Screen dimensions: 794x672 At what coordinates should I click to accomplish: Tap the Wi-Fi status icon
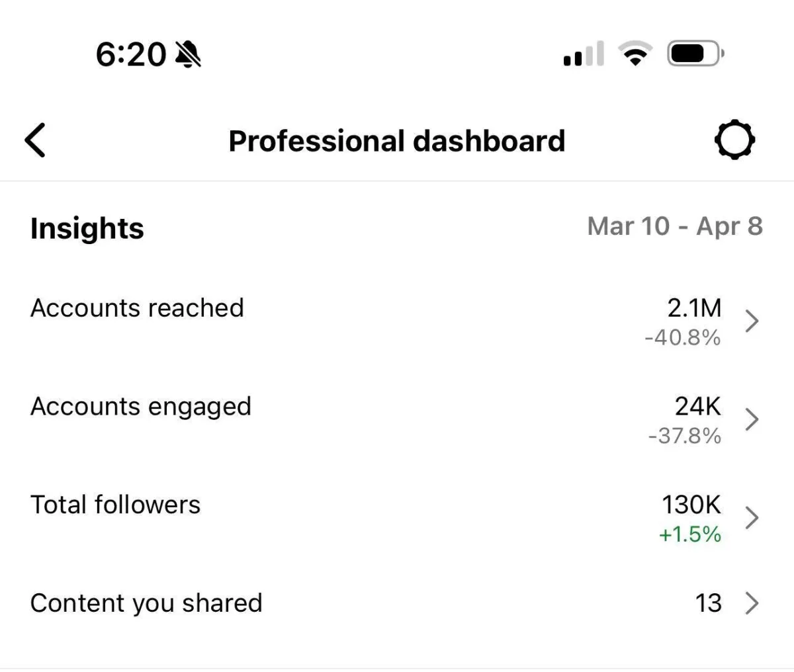(635, 54)
